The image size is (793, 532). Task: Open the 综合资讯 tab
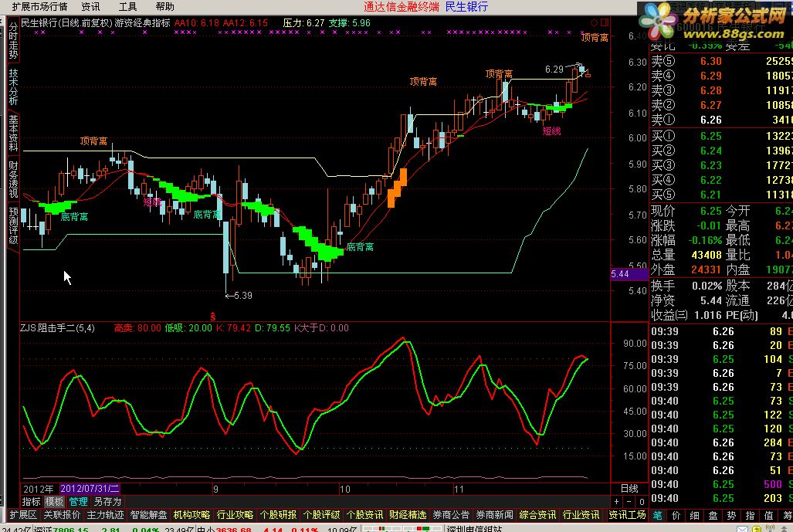[x=537, y=515]
